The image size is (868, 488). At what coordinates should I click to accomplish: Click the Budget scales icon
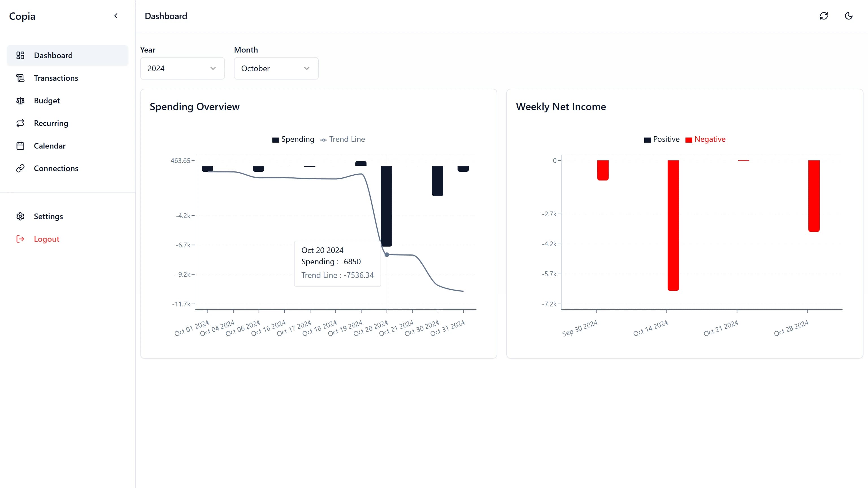coord(20,100)
